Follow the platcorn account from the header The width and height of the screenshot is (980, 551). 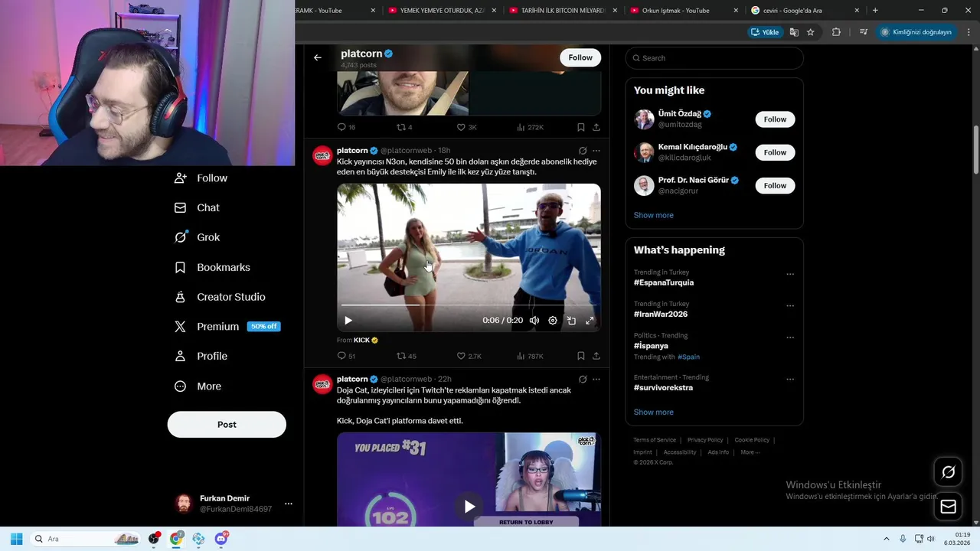coord(580,57)
